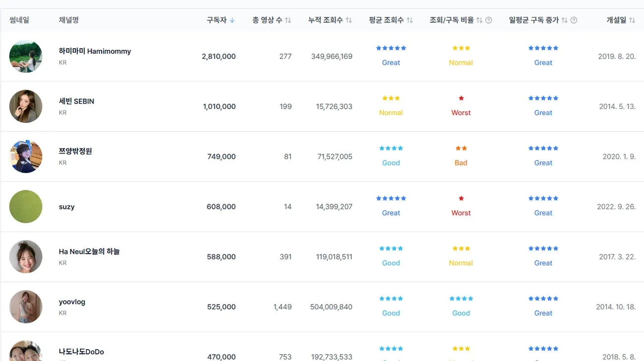This screenshot has width=644, height=361.
Task: Click the creation date 2014. 10. 18.
Action: coord(616,307)
